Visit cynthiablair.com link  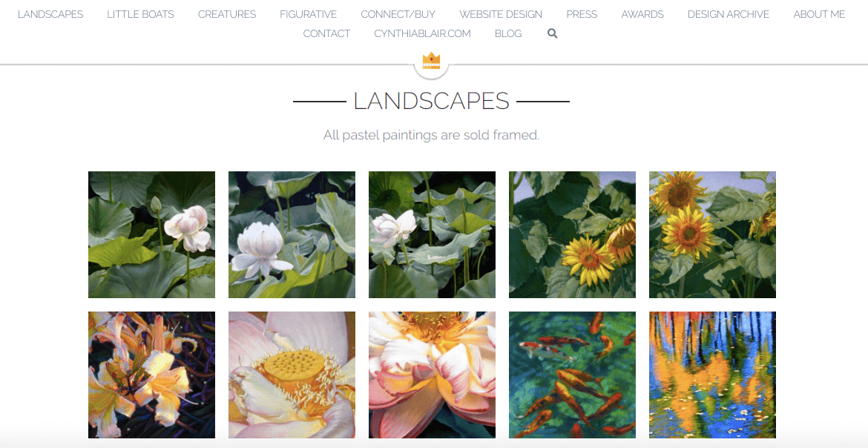(x=422, y=33)
